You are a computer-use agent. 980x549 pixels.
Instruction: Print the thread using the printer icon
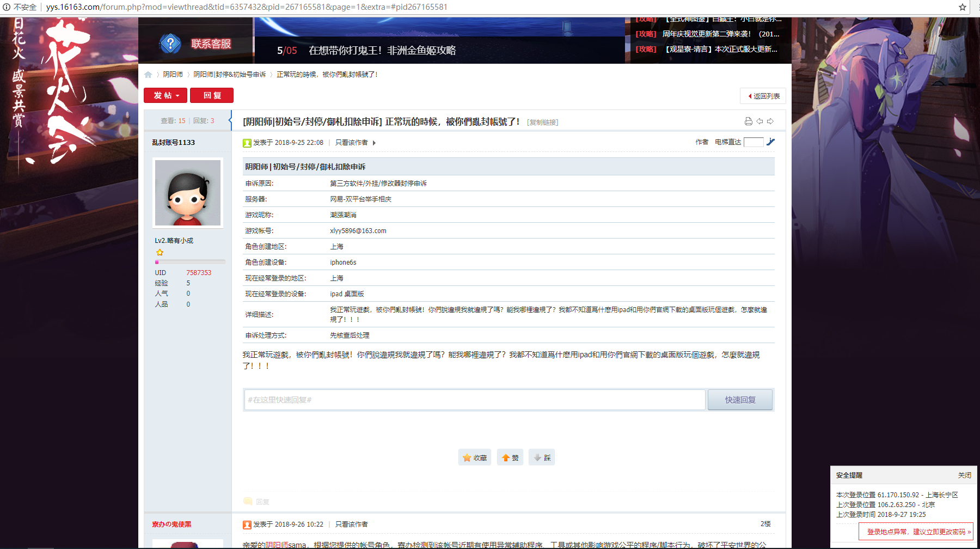749,121
